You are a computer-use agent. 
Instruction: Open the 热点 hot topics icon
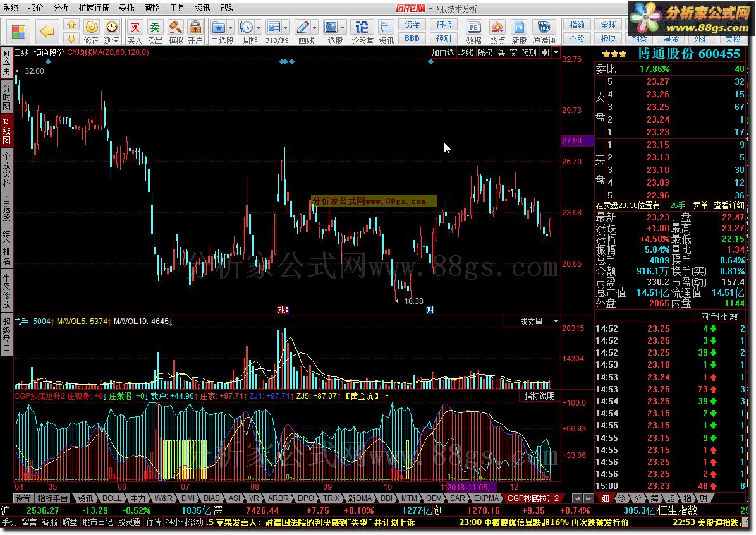click(x=497, y=32)
